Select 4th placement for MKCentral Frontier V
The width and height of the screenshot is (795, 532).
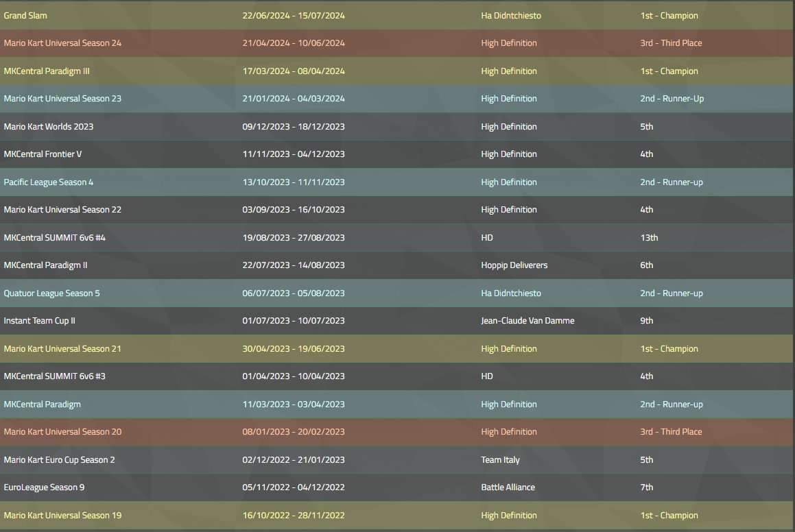[646, 154]
